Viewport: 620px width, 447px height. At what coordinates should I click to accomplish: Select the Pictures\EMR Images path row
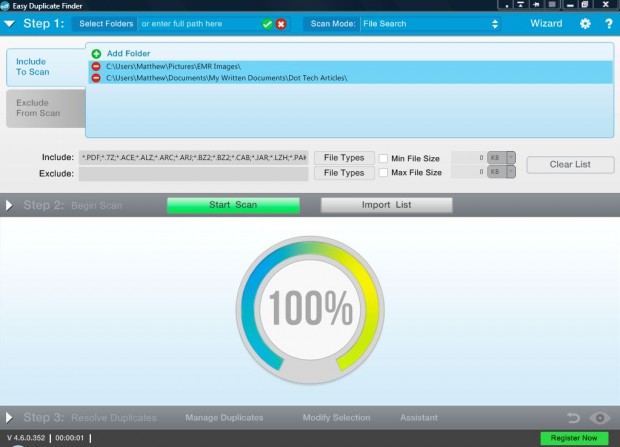[x=350, y=66]
